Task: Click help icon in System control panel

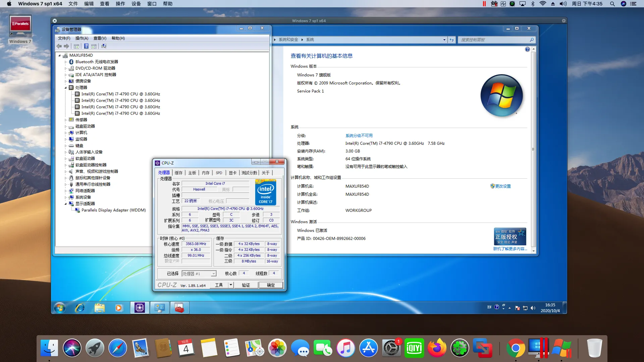Action: click(x=527, y=49)
